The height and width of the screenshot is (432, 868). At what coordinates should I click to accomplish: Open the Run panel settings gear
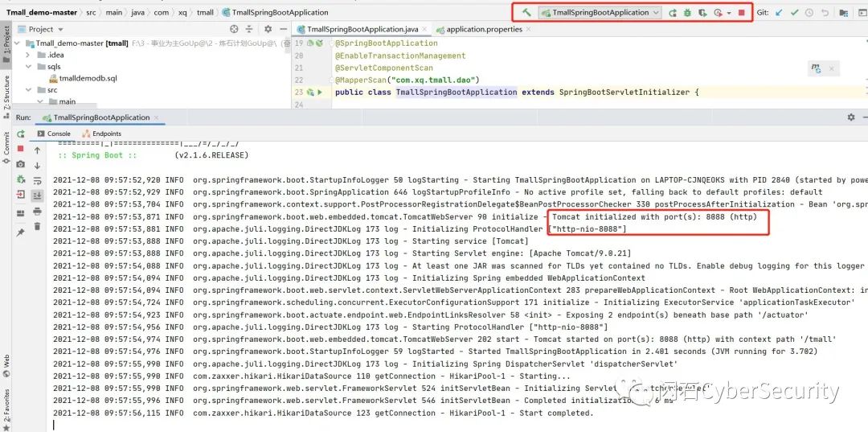click(851, 117)
